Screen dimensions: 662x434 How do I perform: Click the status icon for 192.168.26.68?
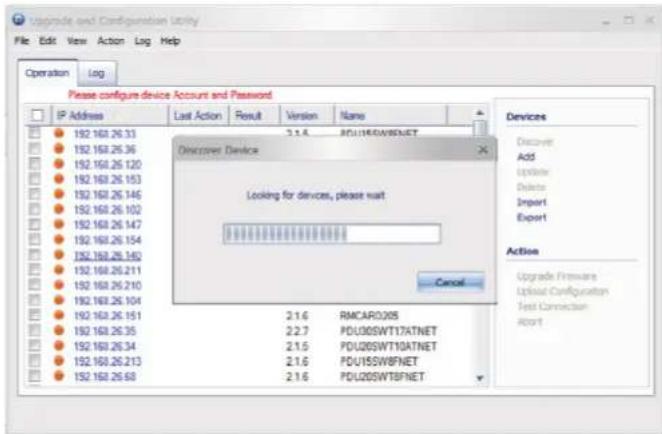tap(59, 376)
